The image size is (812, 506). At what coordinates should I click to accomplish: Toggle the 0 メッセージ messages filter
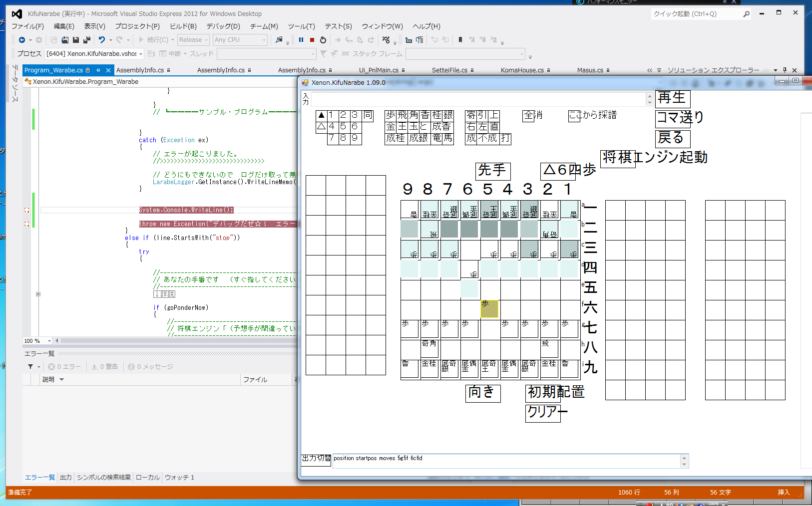coord(151,367)
